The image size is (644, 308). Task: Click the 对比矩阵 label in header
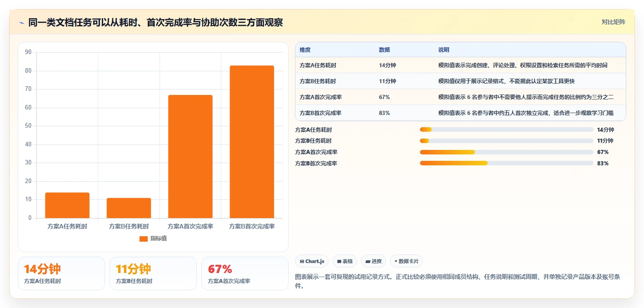(613, 22)
